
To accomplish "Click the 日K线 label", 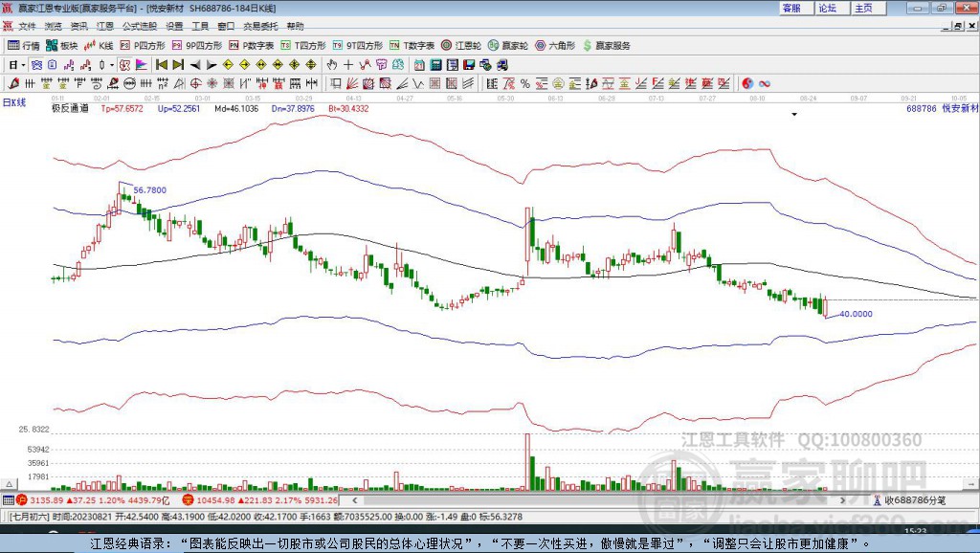I will [x=14, y=103].
